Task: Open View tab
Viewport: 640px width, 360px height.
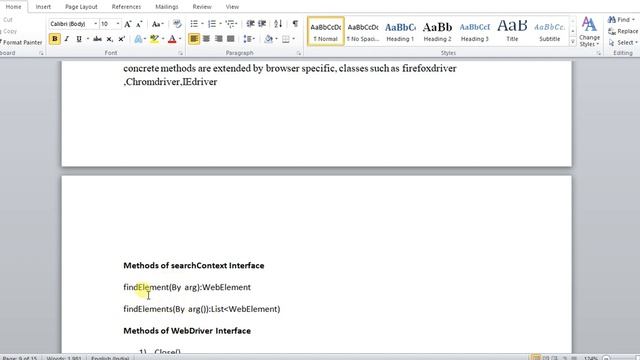Action: 232,7
